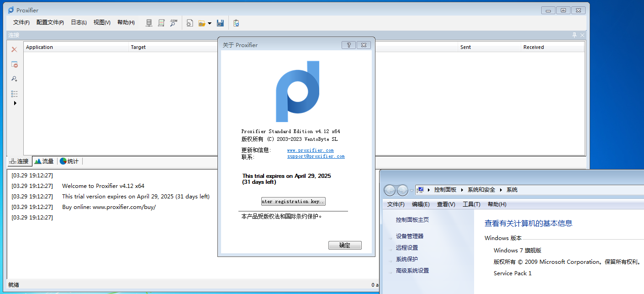Click the 就绪 status bar text

coord(14,285)
